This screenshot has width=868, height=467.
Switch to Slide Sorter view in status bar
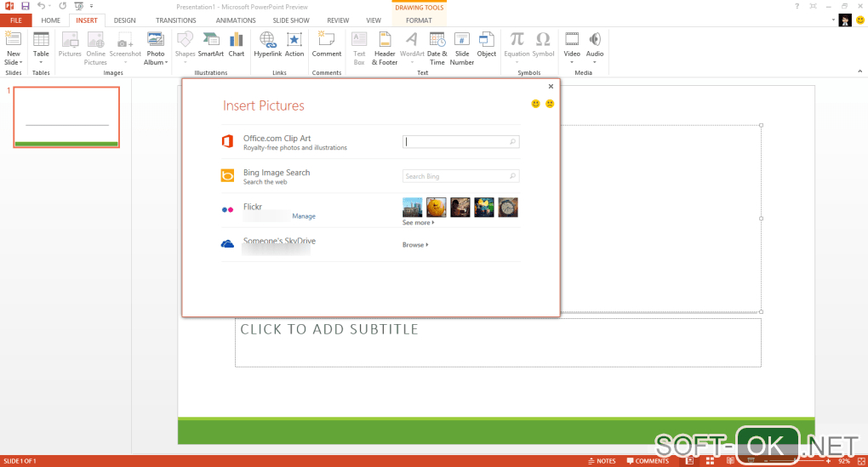[710, 461]
